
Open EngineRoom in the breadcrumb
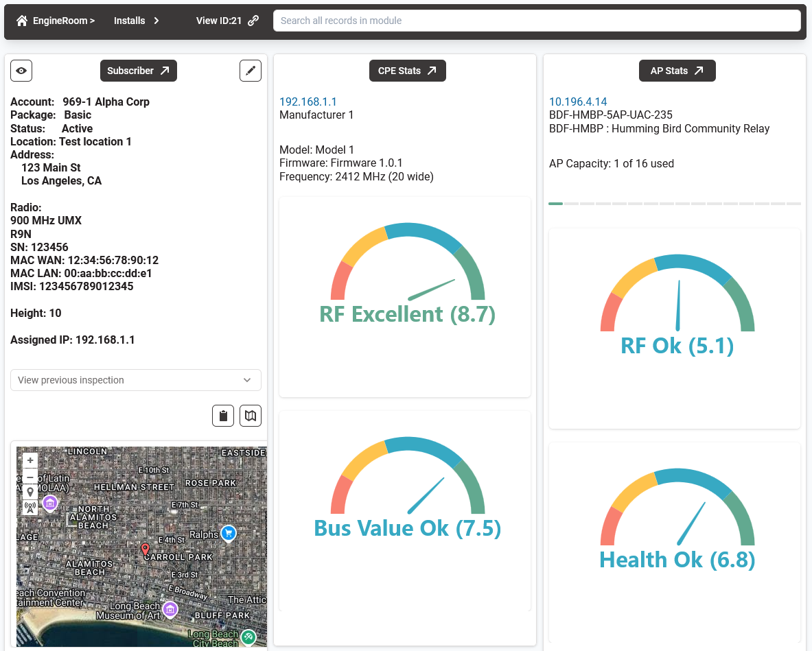(60, 21)
